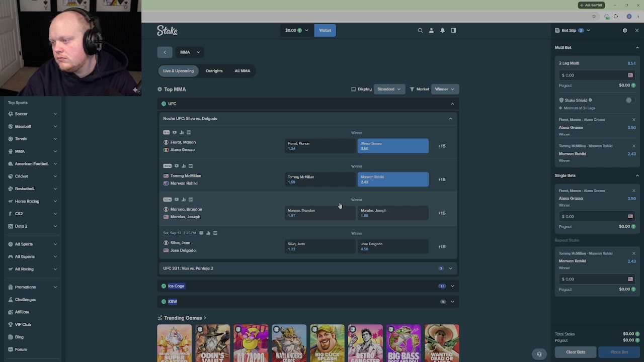Viewport: 644px width, 362px height.
Task: Remove Tommy McMillen - Marwan Rahiki multi leg
Action: 634,146
